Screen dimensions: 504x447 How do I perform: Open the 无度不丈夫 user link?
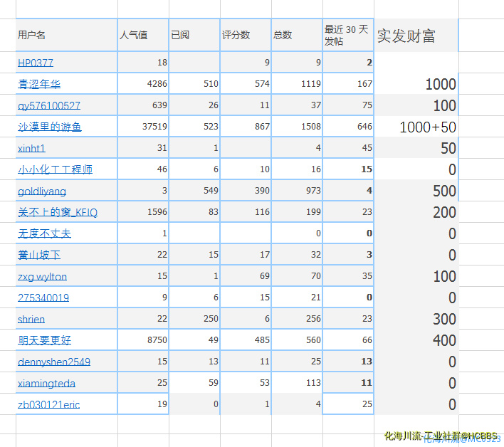tap(44, 233)
